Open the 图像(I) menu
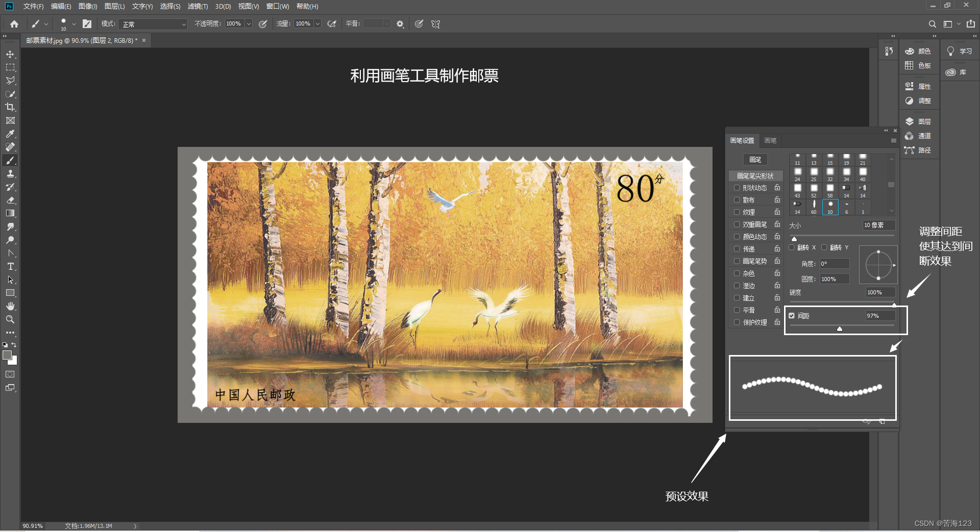 pos(88,6)
